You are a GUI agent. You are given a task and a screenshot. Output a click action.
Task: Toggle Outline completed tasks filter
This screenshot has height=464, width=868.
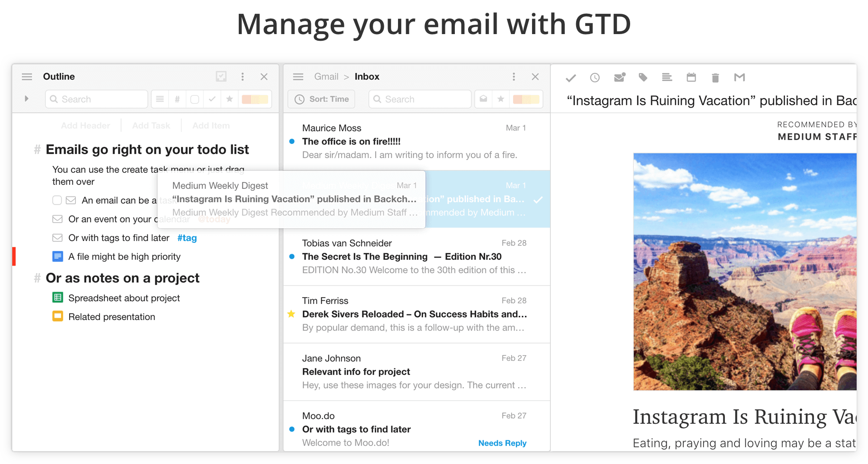tap(212, 99)
